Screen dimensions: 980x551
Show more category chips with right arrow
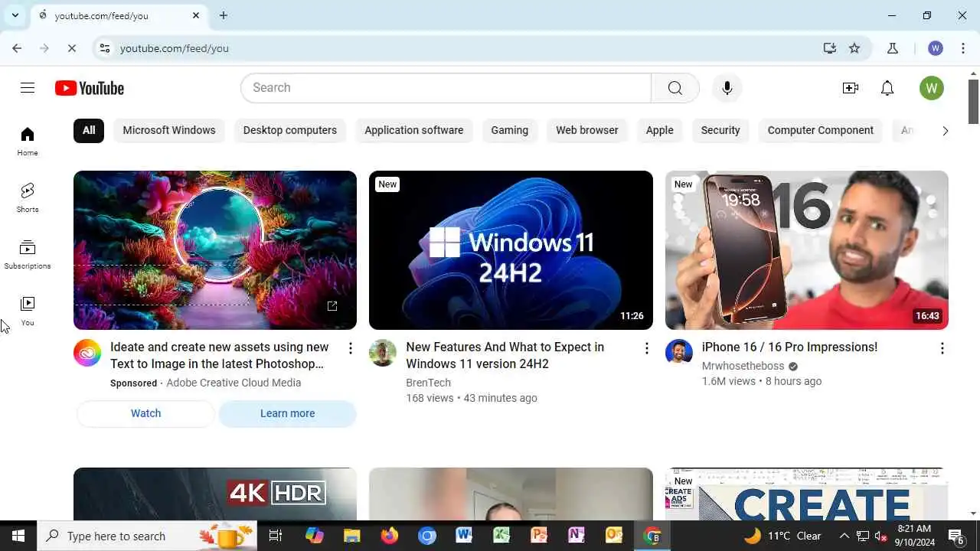coord(945,131)
